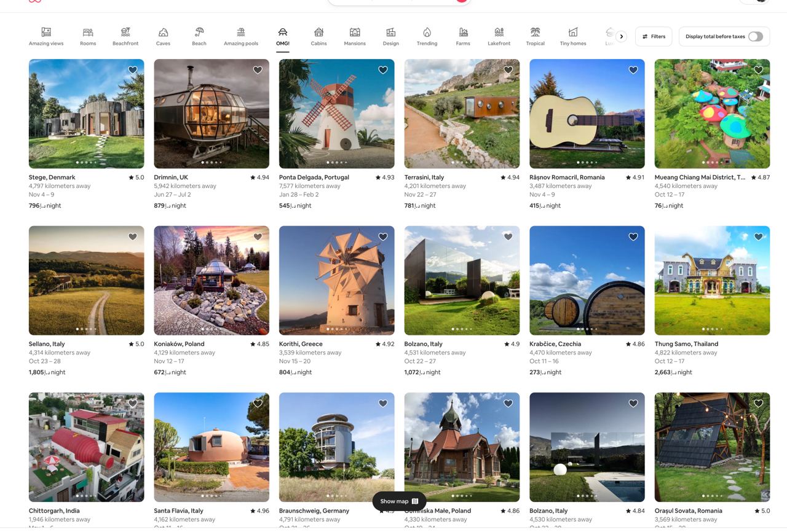Select the Cabins category icon
This screenshot has height=532, width=787.
tap(318, 33)
